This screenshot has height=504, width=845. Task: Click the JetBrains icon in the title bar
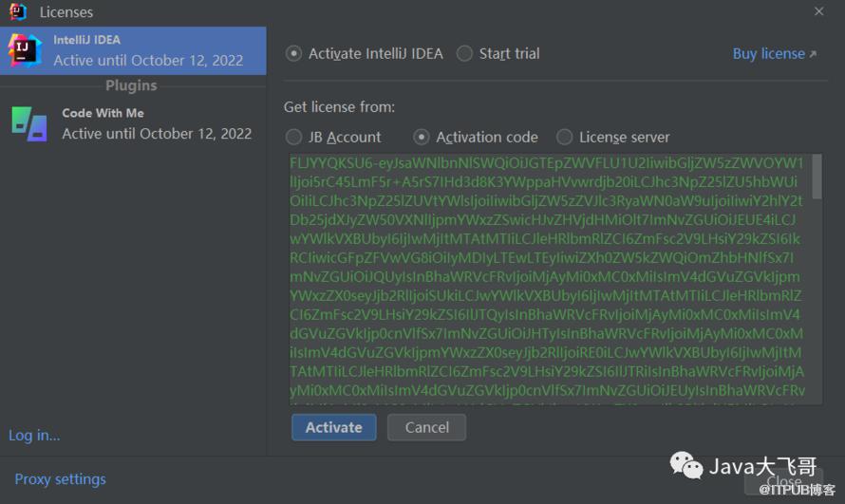17,12
